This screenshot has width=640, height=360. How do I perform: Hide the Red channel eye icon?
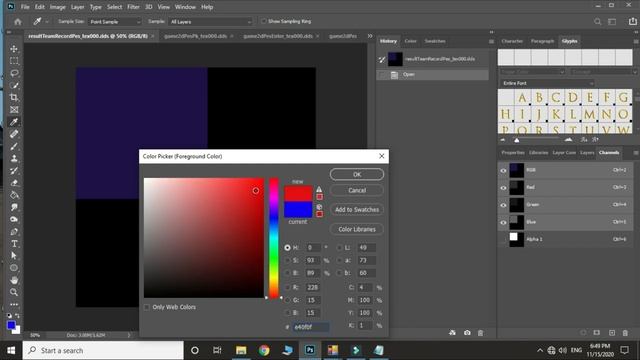click(503, 188)
